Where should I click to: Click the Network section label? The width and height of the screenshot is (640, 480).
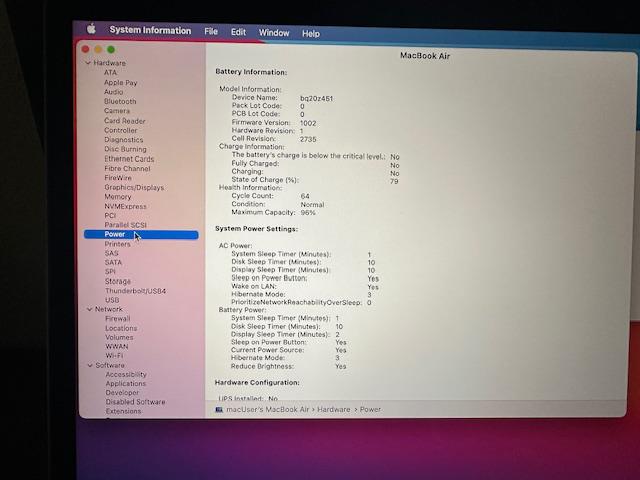click(109, 309)
